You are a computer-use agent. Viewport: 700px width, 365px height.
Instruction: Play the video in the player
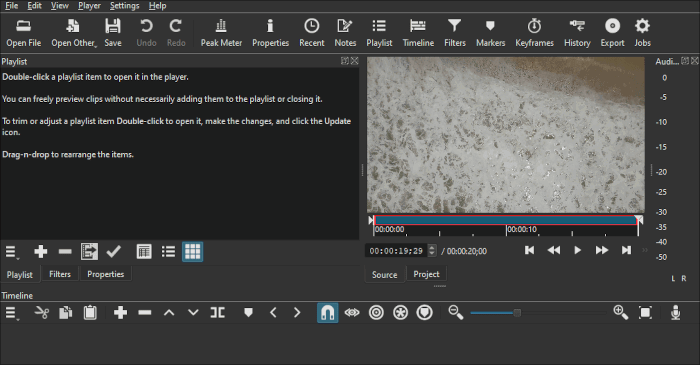(x=577, y=250)
